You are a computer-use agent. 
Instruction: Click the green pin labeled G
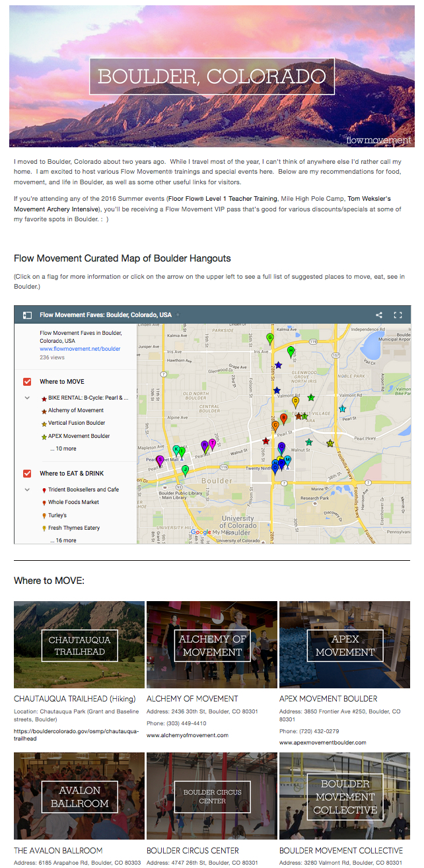point(269,339)
